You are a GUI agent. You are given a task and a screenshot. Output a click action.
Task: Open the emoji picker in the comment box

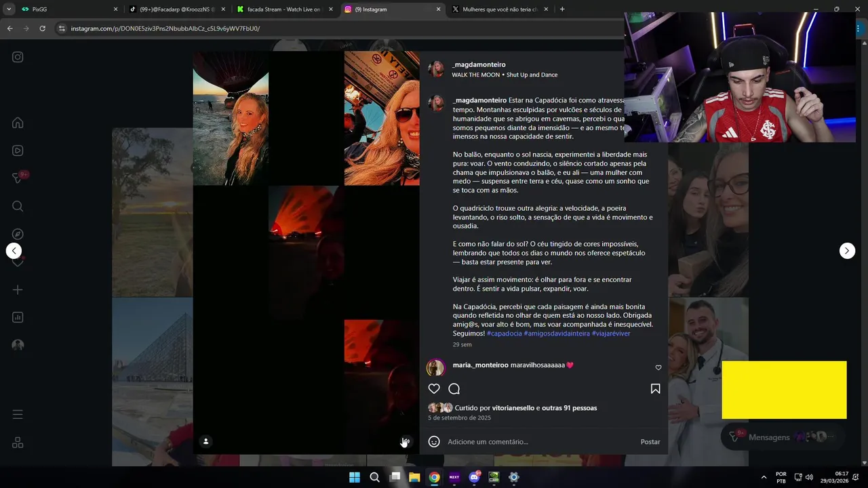(x=434, y=441)
